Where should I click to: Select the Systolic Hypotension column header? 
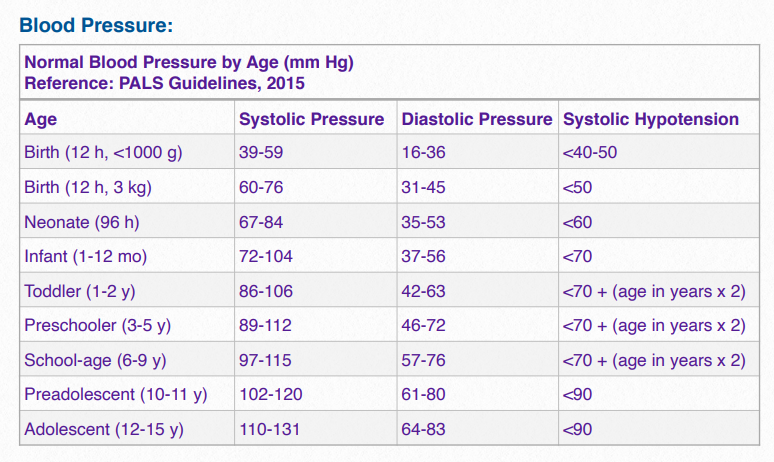[651, 119]
